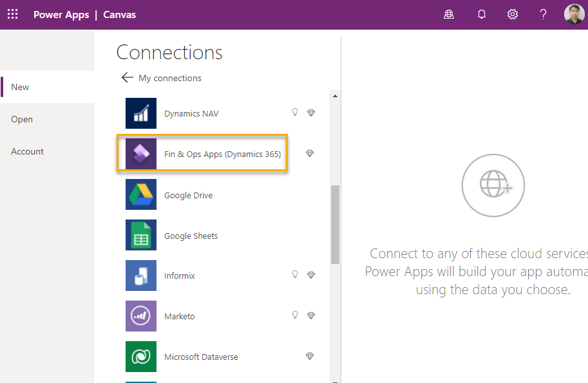Image resolution: width=588 pixels, height=383 pixels.
Task: Click the premium diamond beside Marketo
Action: click(311, 315)
